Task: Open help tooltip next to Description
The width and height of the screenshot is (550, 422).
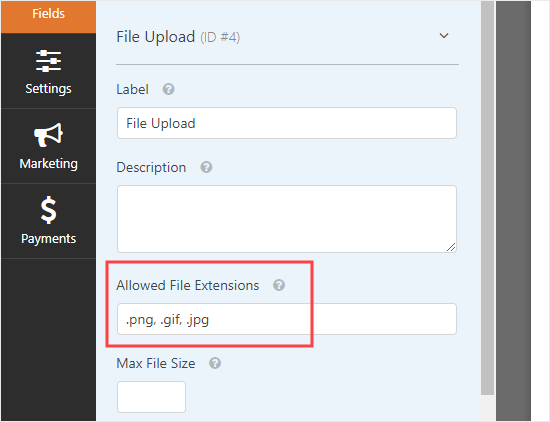Action: click(206, 167)
